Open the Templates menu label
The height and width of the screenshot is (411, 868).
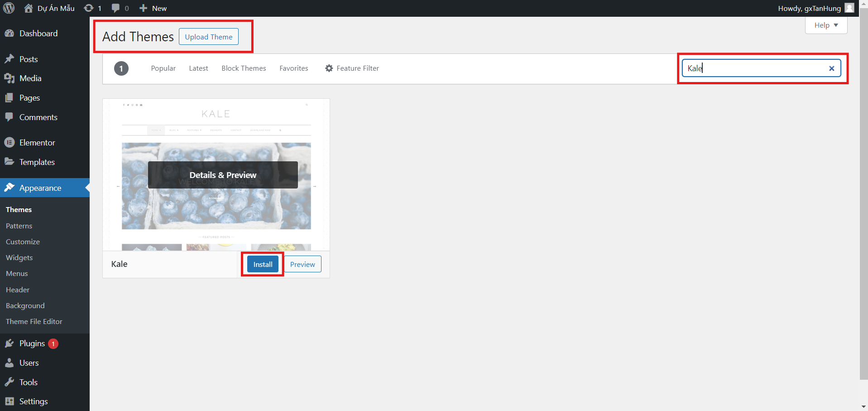[x=37, y=162]
